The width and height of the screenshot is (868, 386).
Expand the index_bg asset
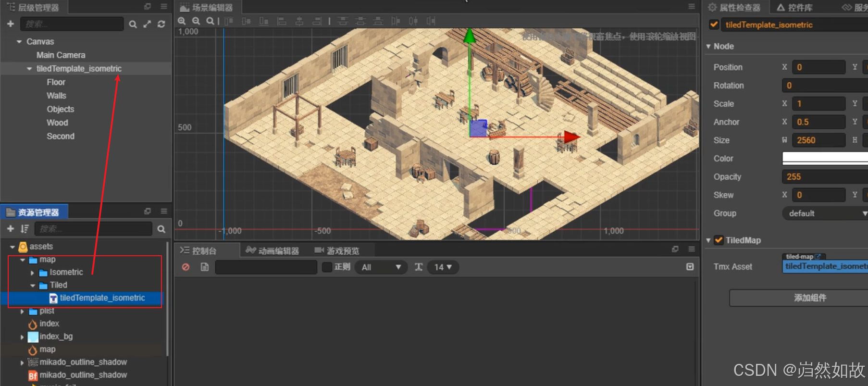coord(22,337)
